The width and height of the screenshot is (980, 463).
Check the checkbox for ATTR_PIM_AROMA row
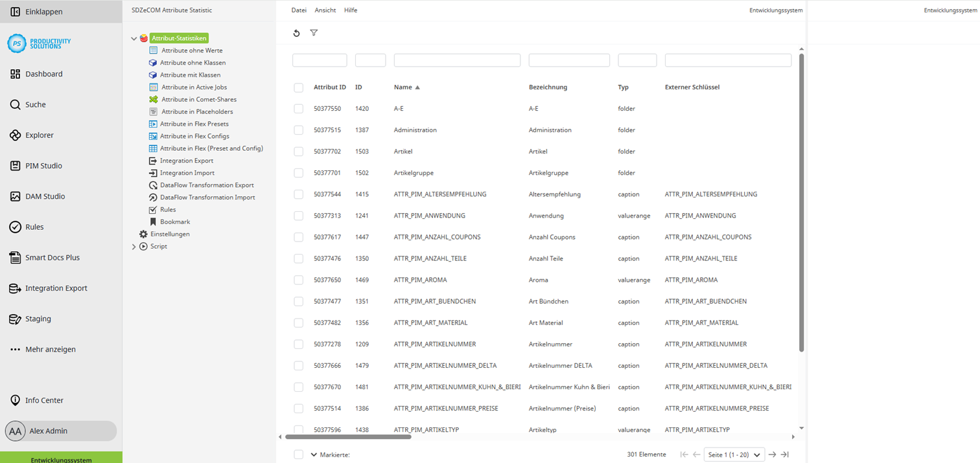click(x=298, y=280)
